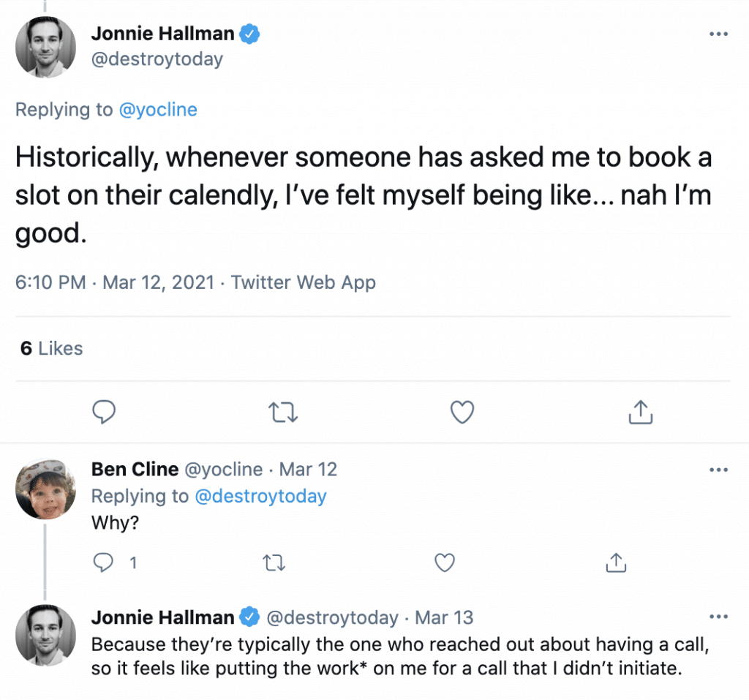Open more options on Ben Cline's reply
The width and height of the screenshot is (749, 700).
tap(719, 470)
